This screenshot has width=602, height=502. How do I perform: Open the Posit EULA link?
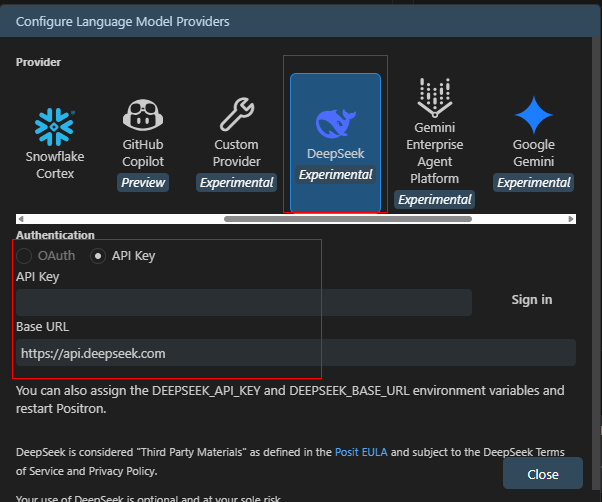[361, 452]
